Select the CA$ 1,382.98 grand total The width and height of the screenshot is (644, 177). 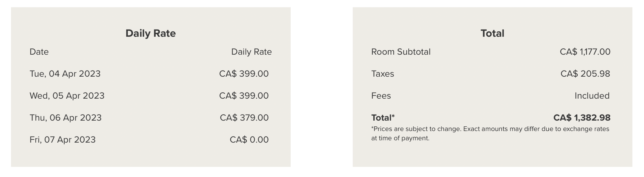[582, 118]
